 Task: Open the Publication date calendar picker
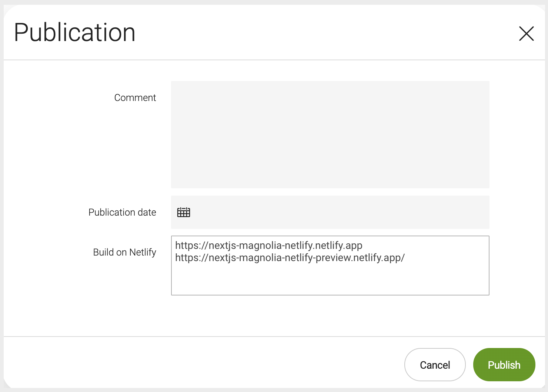coord(184,212)
